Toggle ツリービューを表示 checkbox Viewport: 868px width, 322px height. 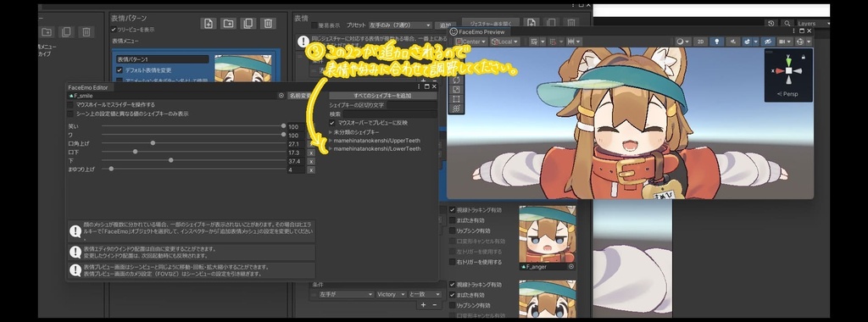[x=114, y=30]
